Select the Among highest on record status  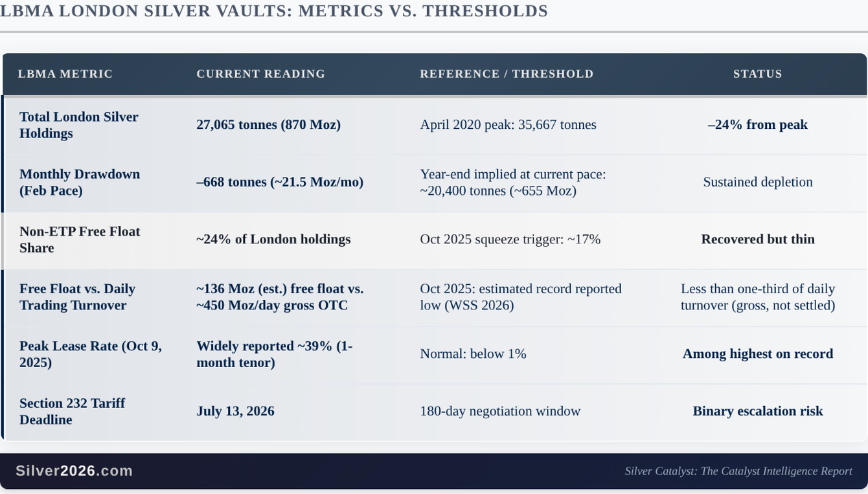[757, 354]
